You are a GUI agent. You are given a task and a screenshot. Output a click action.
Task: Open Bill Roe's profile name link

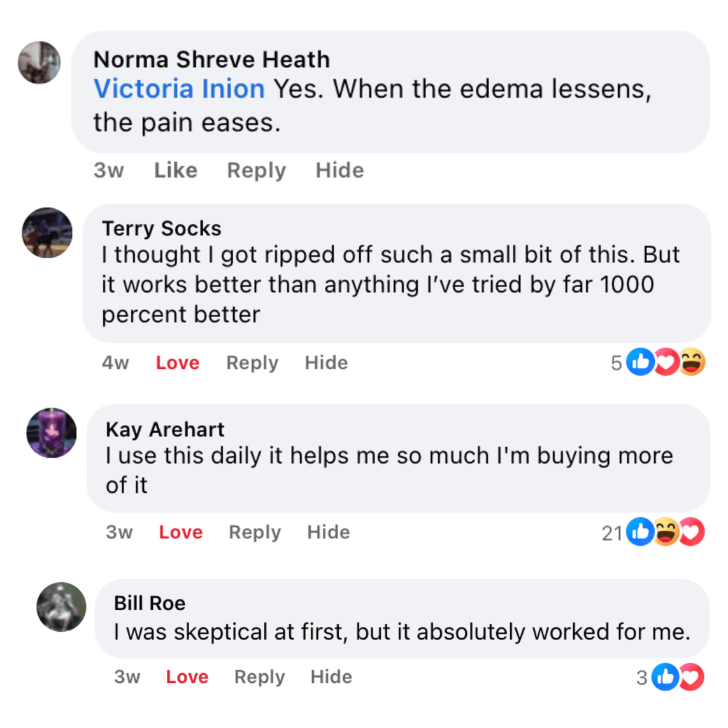point(150,603)
